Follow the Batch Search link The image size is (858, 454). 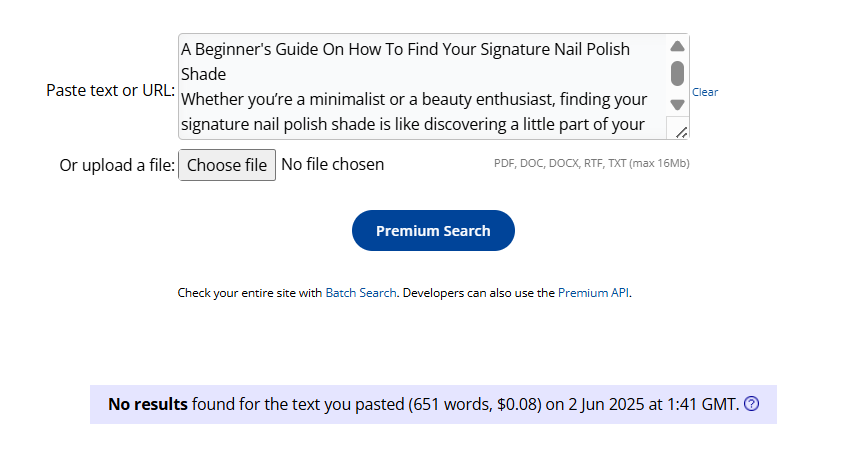361,293
